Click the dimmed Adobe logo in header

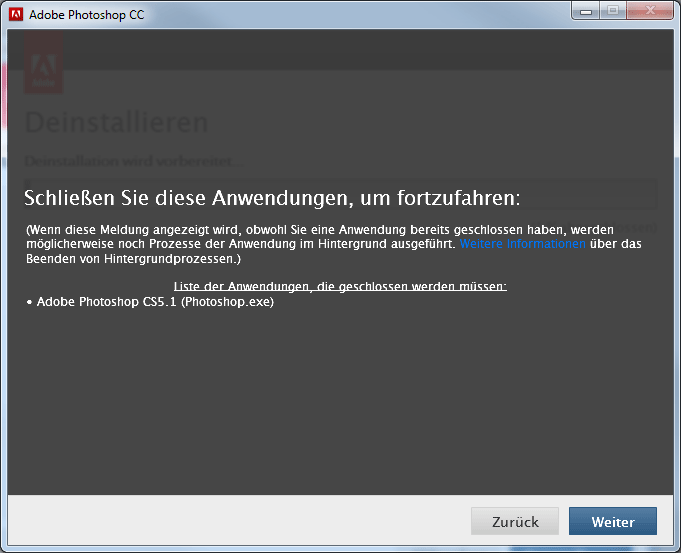[43, 62]
